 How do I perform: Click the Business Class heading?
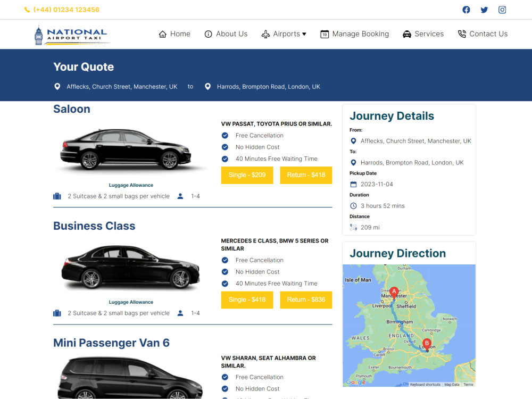(x=94, y=226)
